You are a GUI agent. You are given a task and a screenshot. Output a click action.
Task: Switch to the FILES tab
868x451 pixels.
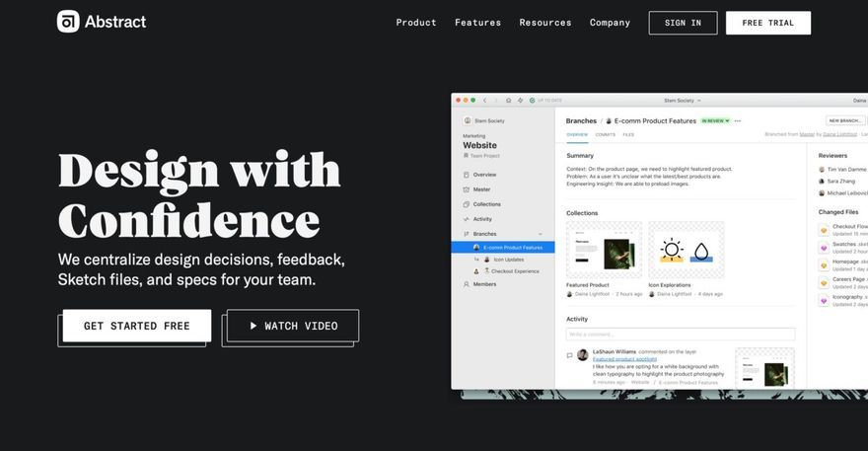coord(628,134)
